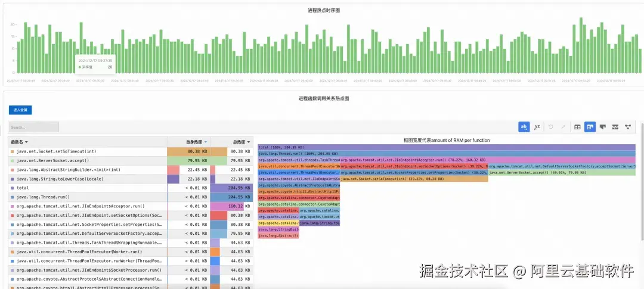This screenshot has width=644, height=289.
Task: Select JIoEndpoint$Acceptor.run() flamegraph frame
Action: point(488,160)
